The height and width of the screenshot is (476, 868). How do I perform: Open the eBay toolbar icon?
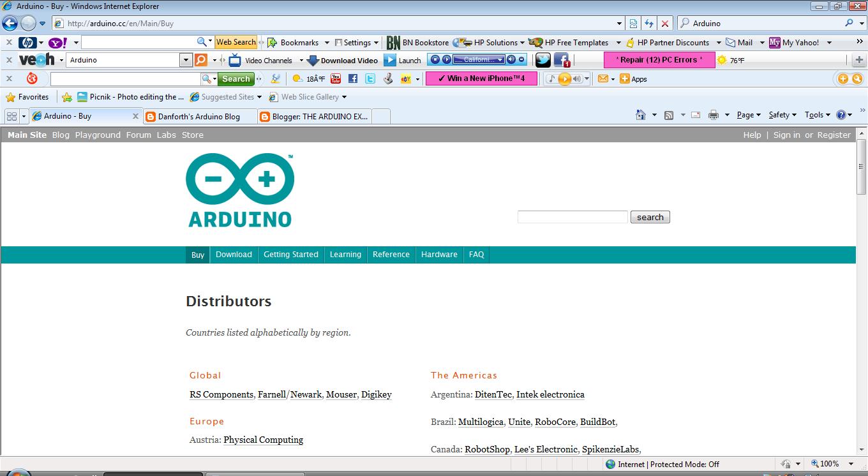405,78
